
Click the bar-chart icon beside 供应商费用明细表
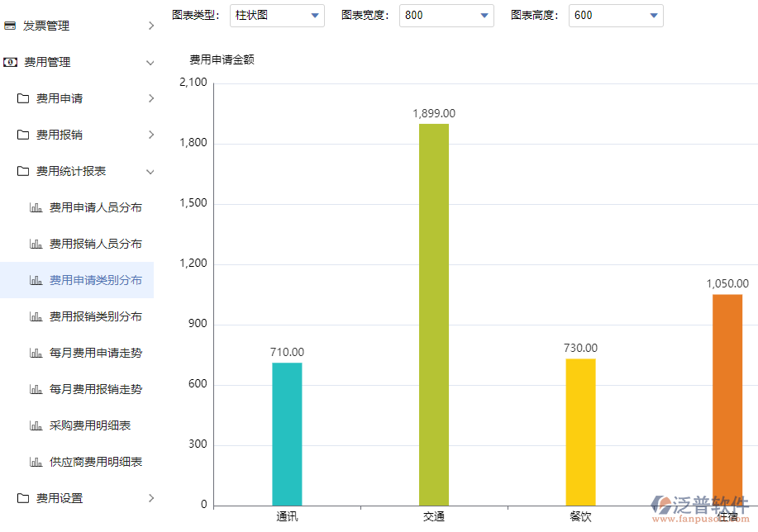pos(36,462)
